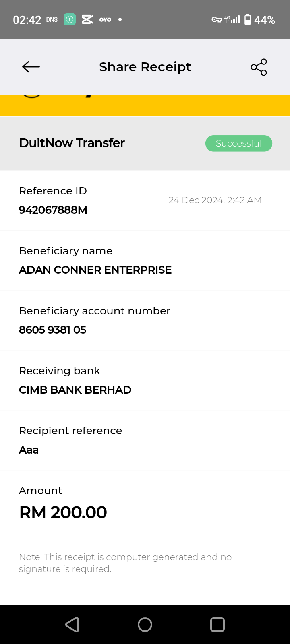This screenshot has height=644, width=290.
Task: Select Reference ID 942067888M
Action: pos(53,210)
